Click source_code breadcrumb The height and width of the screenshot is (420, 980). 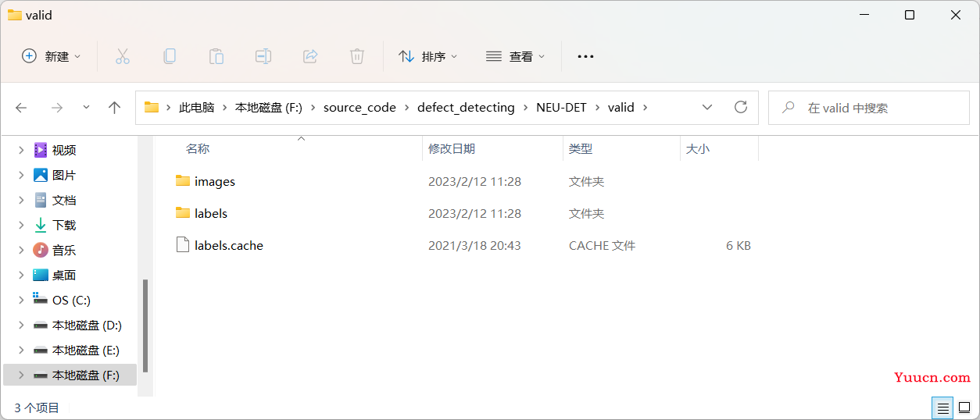click(x=359, y=108)
